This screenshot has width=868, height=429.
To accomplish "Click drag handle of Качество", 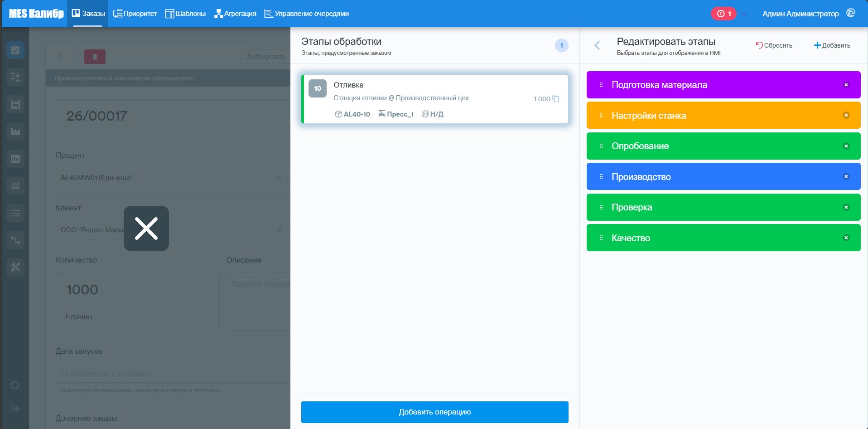I will click(x=601, y=238).
